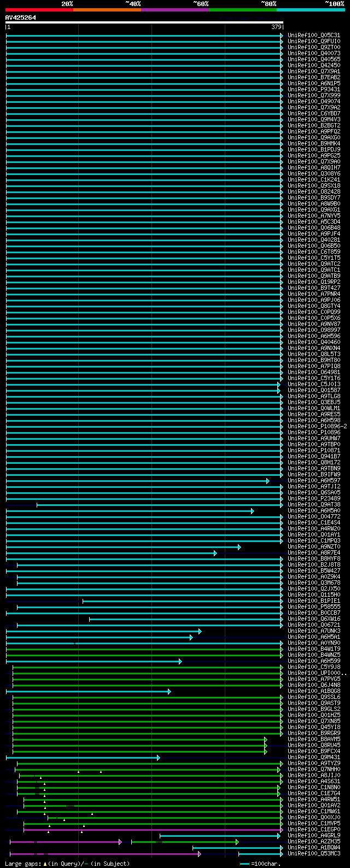Select label UniRef100_C1MPQ3
This screenshot has height=868, width=350.
click(314, 540)
